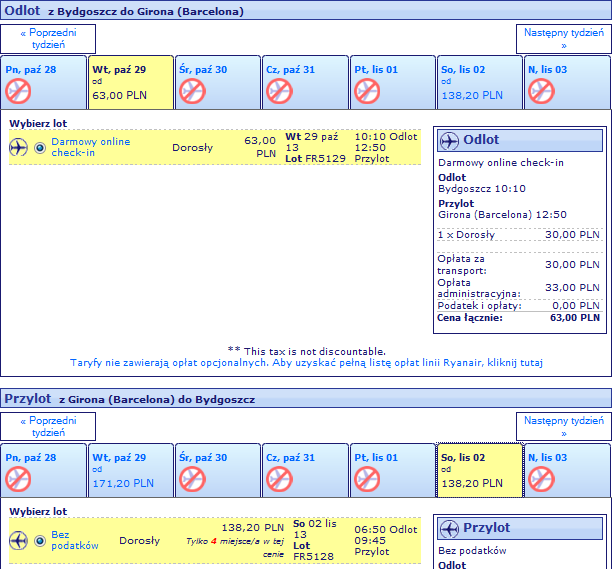This screenshot has width=612, height=569.
Task: Click Podatek i opłaty 0,00 PLN value
Action: coord(576,306)
